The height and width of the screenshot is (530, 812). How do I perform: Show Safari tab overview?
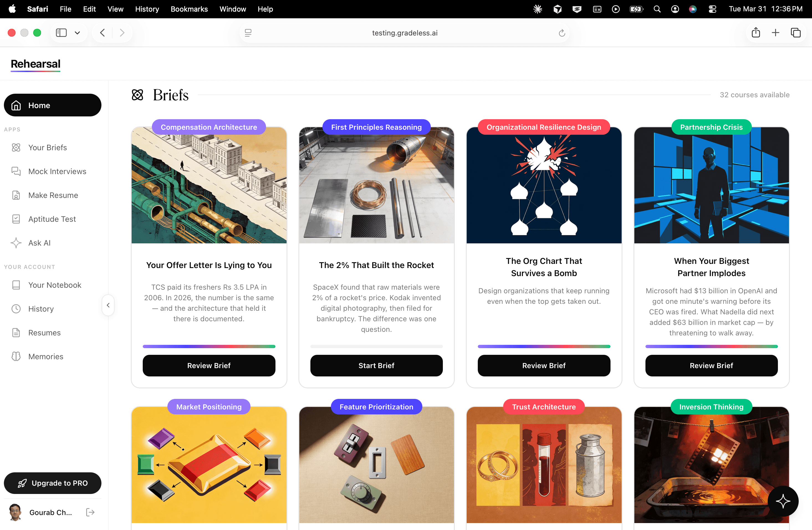click(x=796, y=33)
